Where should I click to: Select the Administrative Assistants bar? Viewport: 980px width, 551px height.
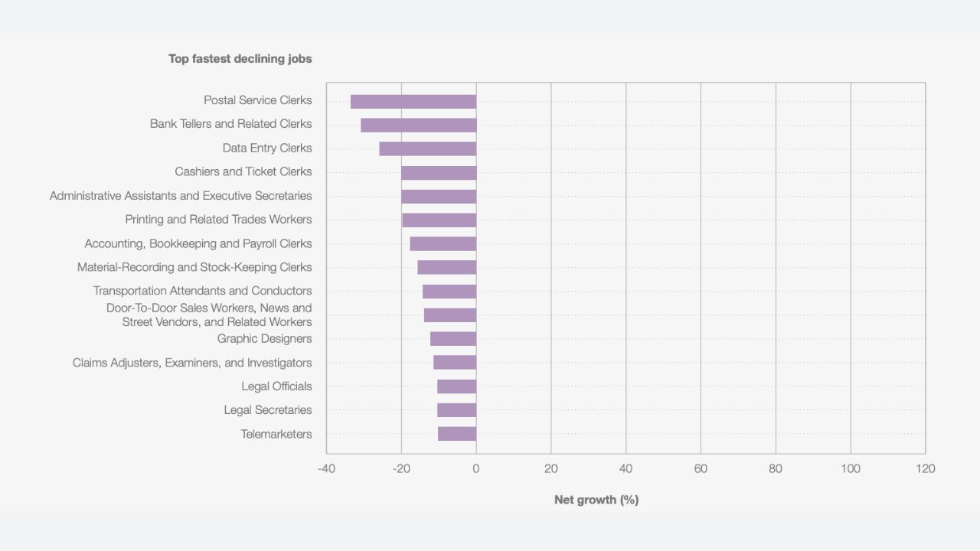pyautogui.click(x=439, y=197)
